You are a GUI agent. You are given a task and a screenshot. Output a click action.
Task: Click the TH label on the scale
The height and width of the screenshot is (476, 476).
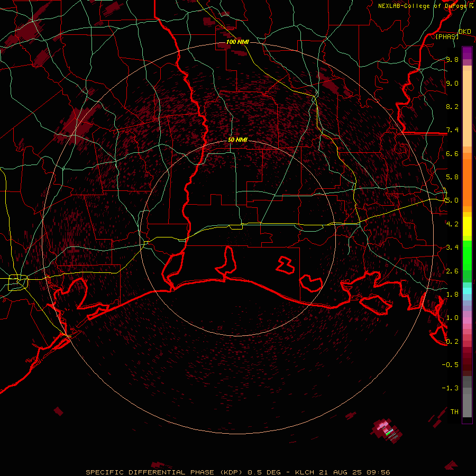coord(454,412)
